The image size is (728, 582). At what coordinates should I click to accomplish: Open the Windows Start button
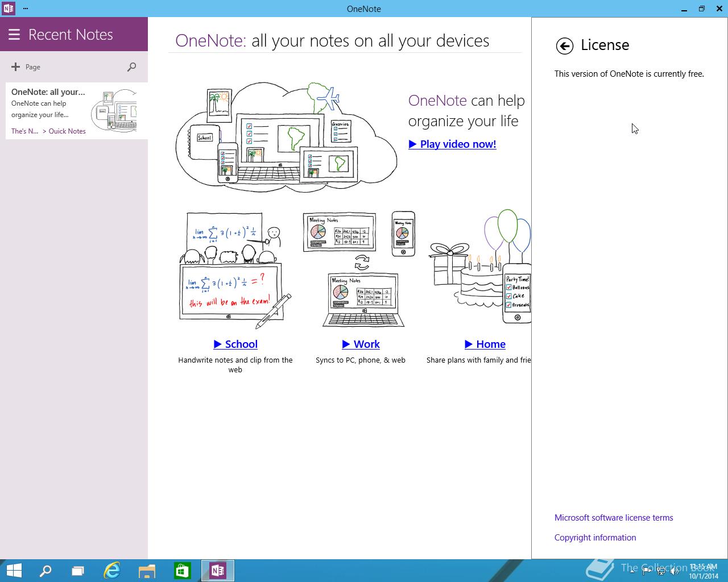click(x=14, y=571)
